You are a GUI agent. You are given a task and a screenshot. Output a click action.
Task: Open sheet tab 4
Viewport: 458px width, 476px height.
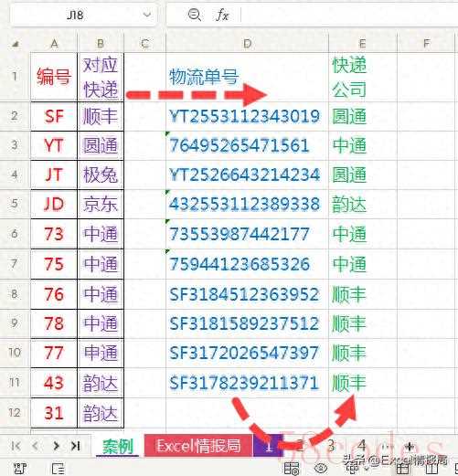point(361,446)
